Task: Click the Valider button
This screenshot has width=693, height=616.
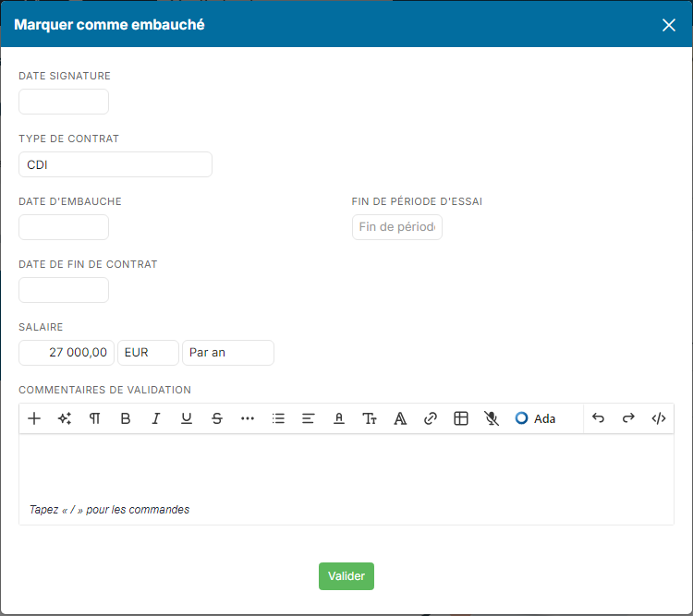Action: pos(346,576)
